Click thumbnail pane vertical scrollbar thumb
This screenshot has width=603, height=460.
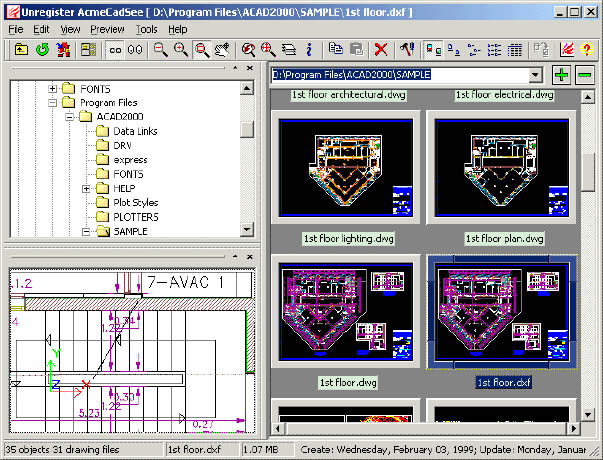tap(588, 172)
